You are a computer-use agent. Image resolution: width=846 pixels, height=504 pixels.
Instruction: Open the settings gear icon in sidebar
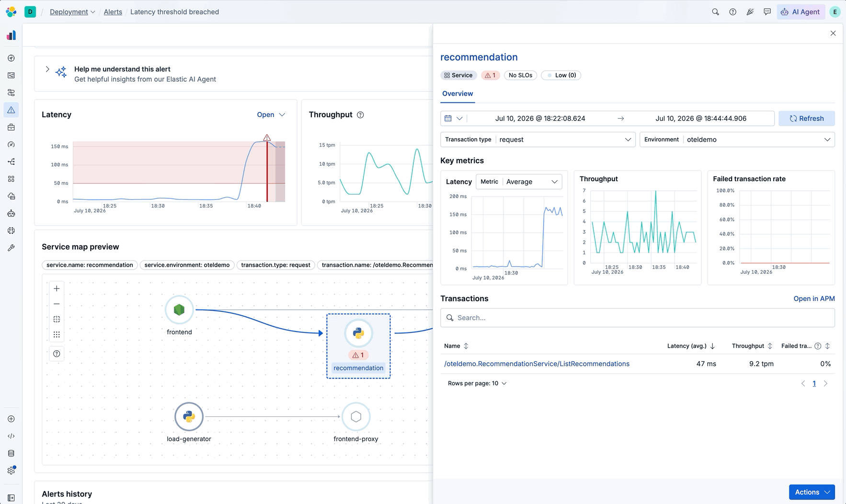pos(11,470)
